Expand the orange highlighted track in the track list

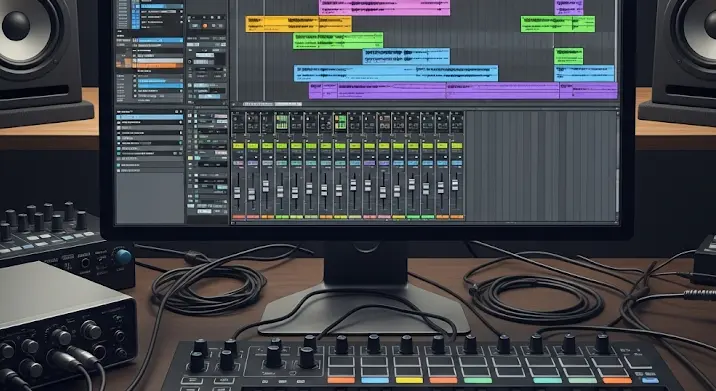tap(157, 66)
